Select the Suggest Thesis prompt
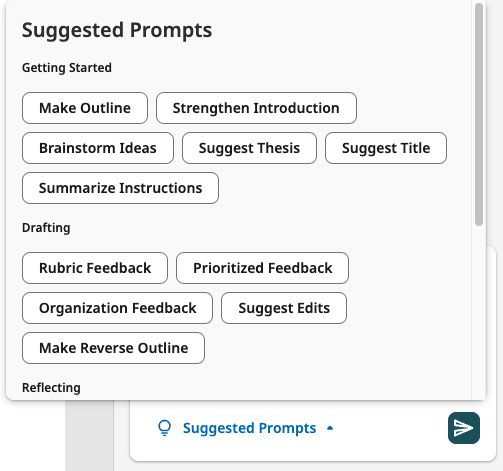 (249, 148)
